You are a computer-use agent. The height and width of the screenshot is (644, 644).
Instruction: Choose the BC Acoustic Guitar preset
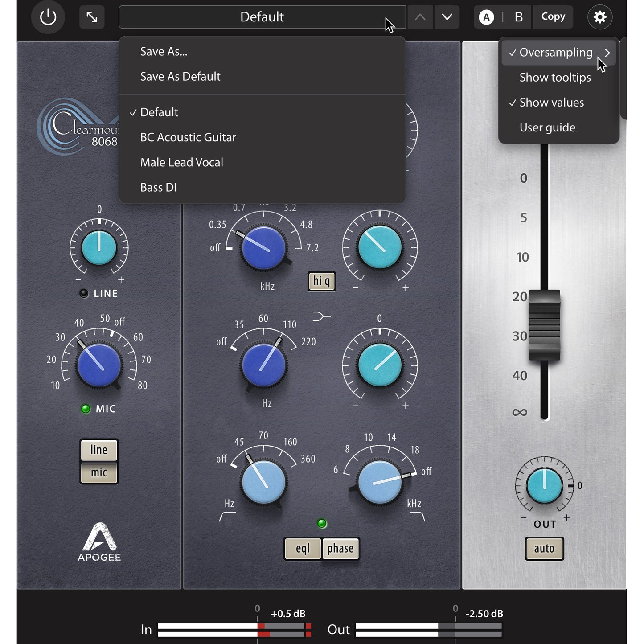click(x=188, y=137)
